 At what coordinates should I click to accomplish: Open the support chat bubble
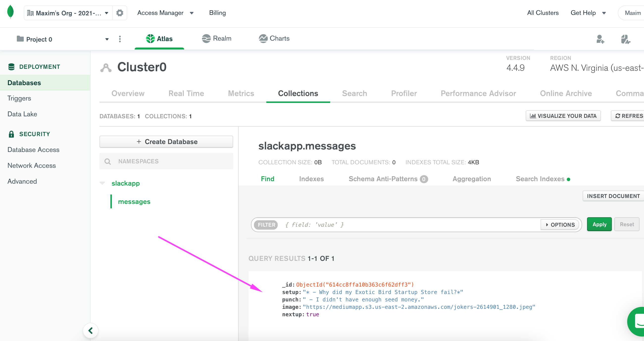634,321
